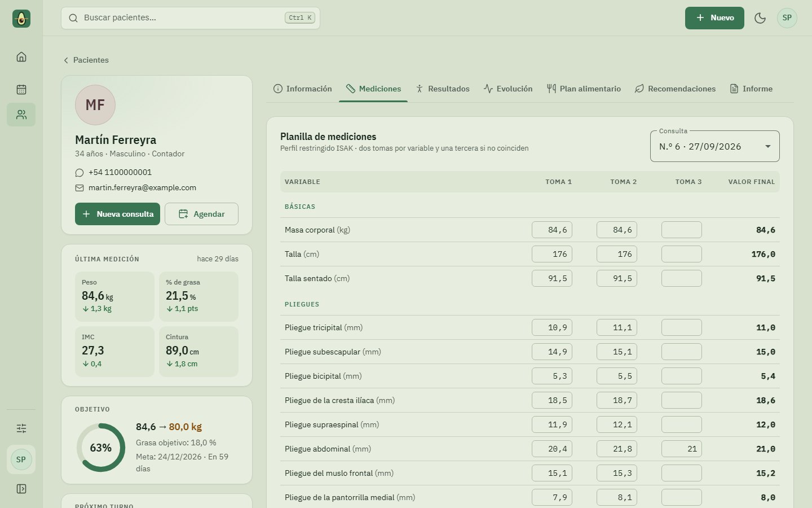Select the Mediciones tab
812x508 pixels.
coord(373,89)
